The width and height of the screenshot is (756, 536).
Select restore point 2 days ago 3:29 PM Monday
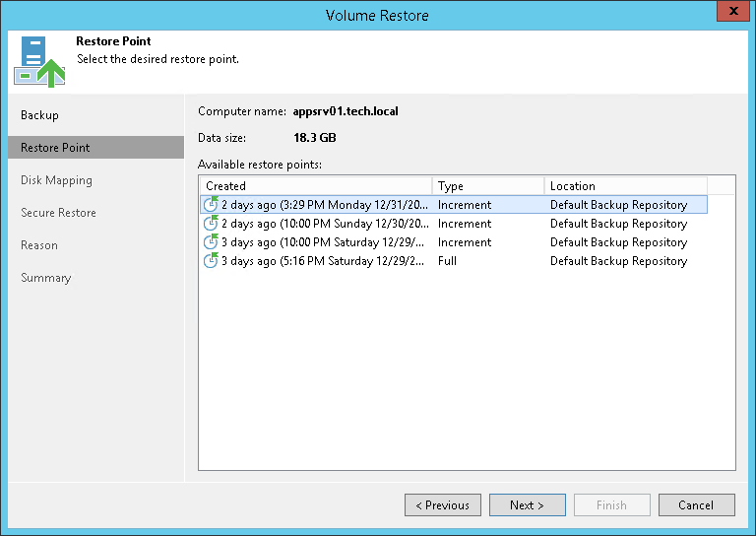coord(454,205)
